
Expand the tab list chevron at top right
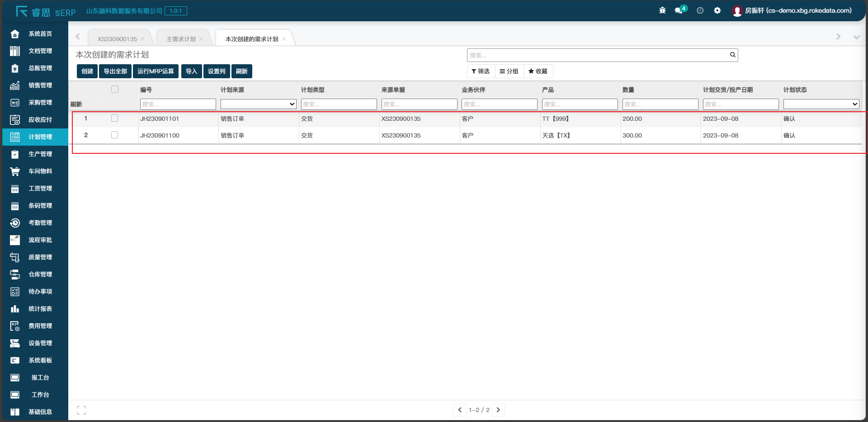[856, 37]
